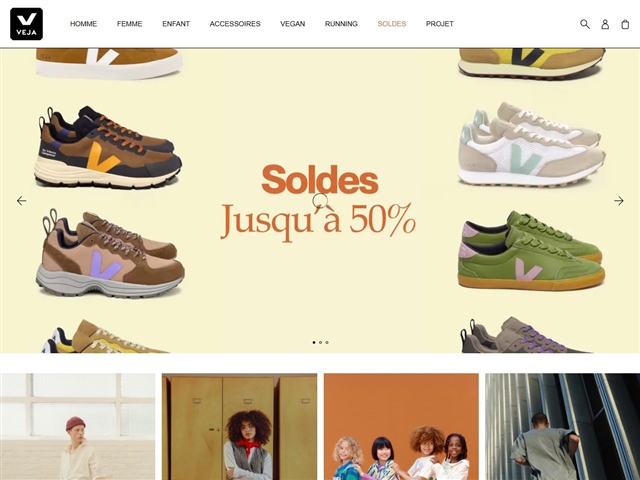Open the kids on orange background thumbnail

coord(401,427)
